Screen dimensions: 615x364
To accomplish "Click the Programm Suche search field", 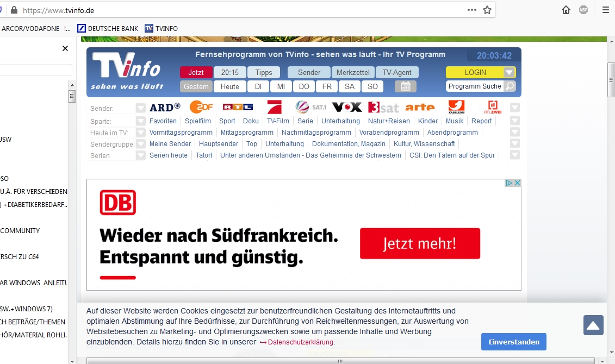I will point(475,86).
